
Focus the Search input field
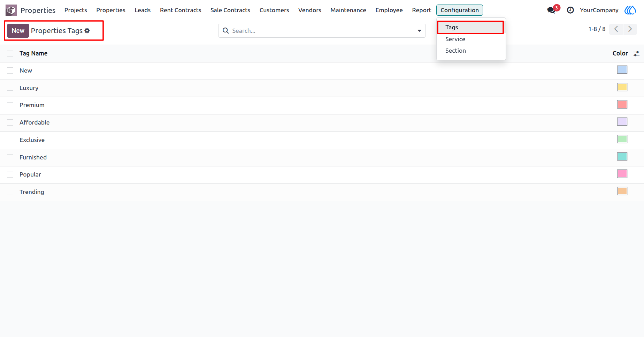click(321, 31)
